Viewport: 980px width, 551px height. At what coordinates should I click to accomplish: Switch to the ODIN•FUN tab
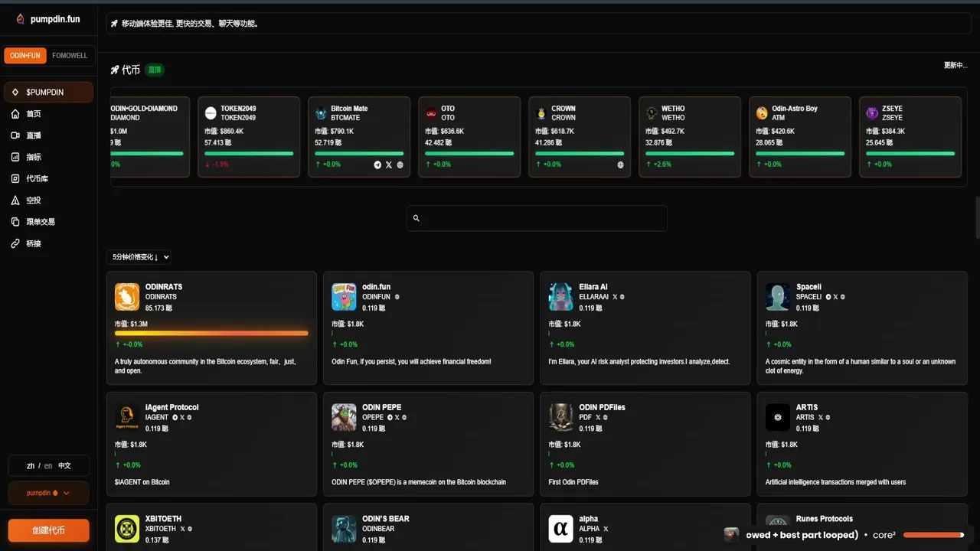pos(25,56)
